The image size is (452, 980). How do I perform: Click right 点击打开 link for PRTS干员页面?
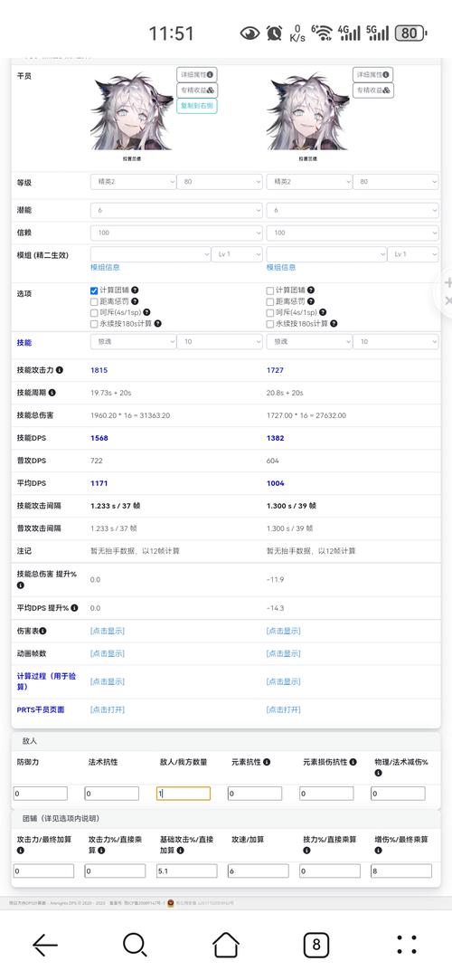284,710
